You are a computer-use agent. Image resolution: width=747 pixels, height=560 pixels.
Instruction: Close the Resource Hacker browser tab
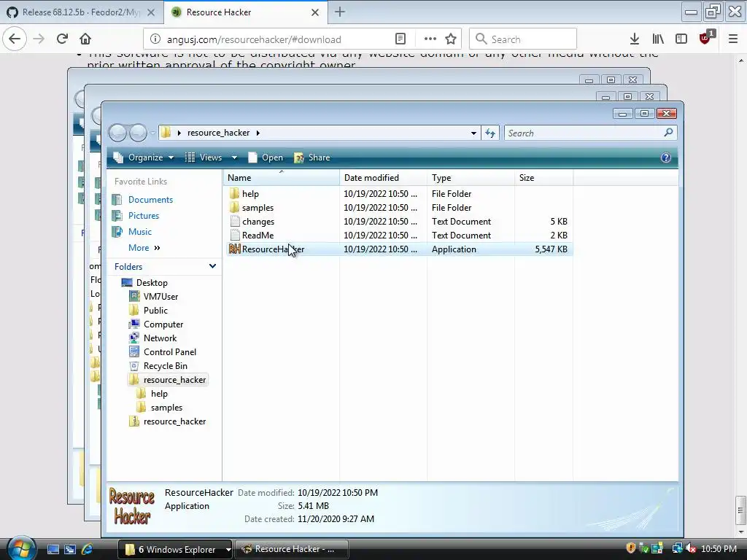pos(315,12)
